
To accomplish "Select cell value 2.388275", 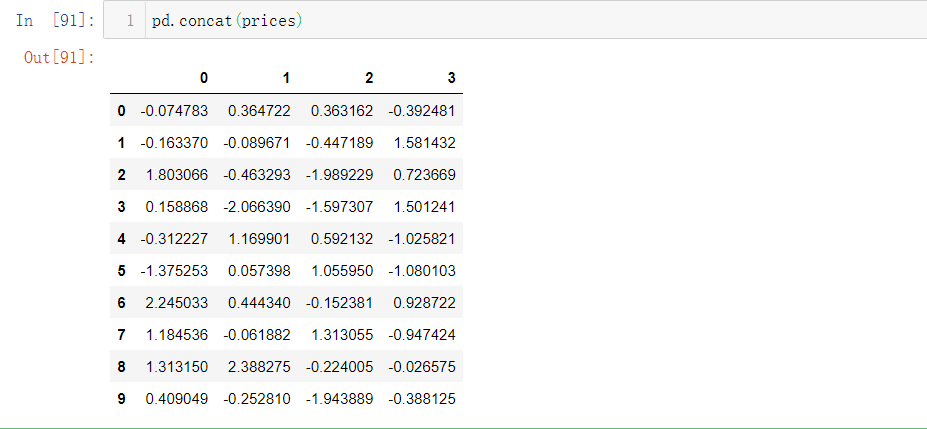I will [259, 367].
